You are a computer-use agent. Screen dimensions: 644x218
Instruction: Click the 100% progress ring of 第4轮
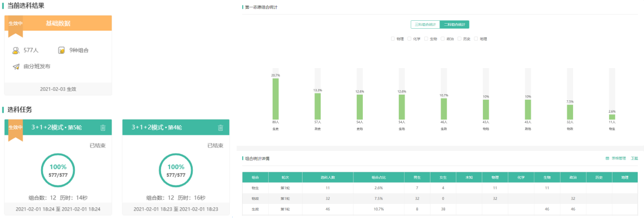pyautogui.click(x=176, y=170)
